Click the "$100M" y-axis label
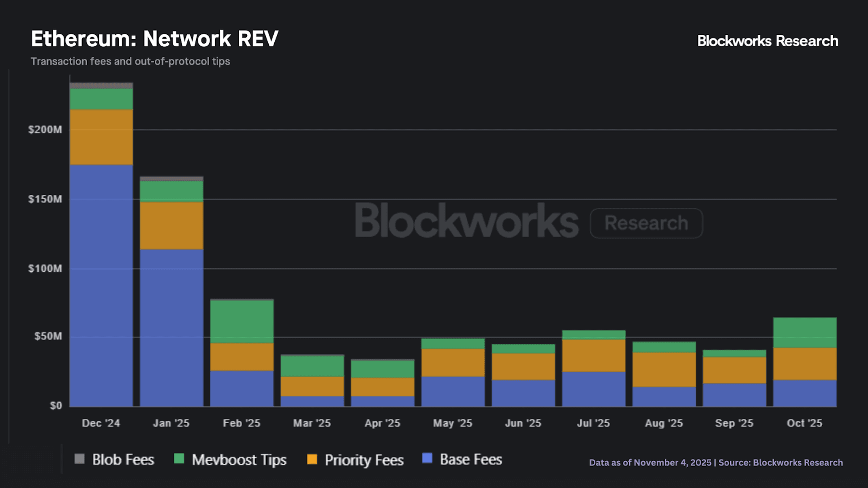The height and width of the screenshot is (488, 868). point(45,269)
